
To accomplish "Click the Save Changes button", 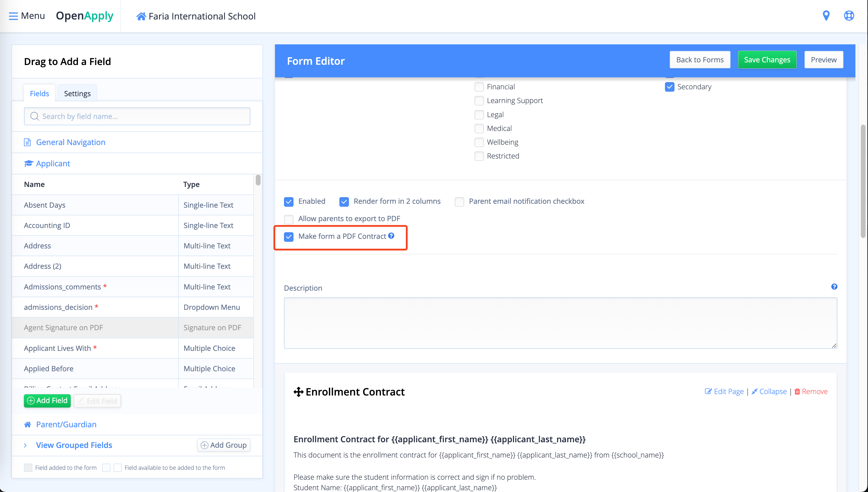I will point(767,60).
